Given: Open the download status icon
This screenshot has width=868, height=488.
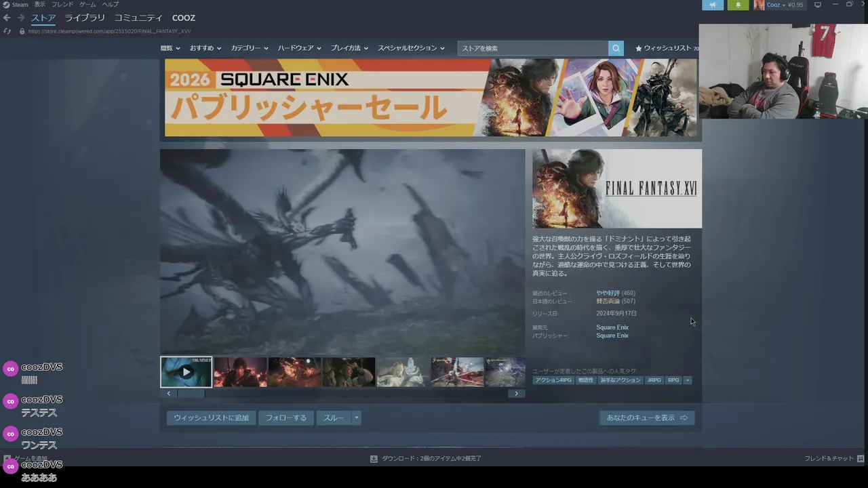Looking at the screenshot, I should click(374, 459).
